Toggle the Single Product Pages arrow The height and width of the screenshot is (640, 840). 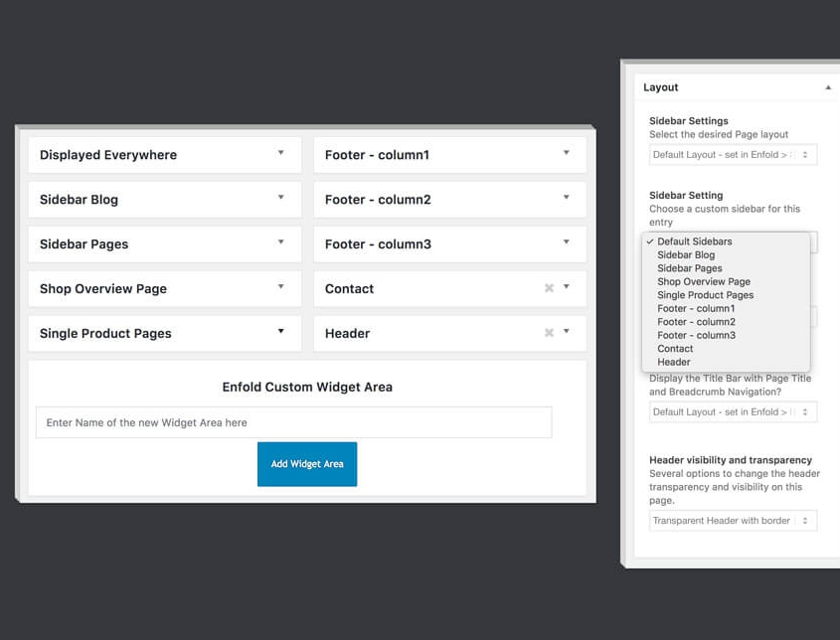[x=280, y=332]
